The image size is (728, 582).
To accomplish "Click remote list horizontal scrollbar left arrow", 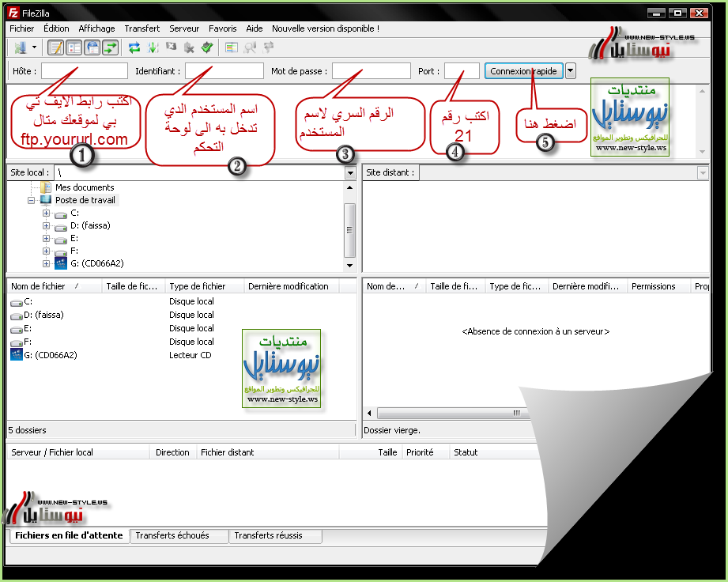I will tap(370, 413).
